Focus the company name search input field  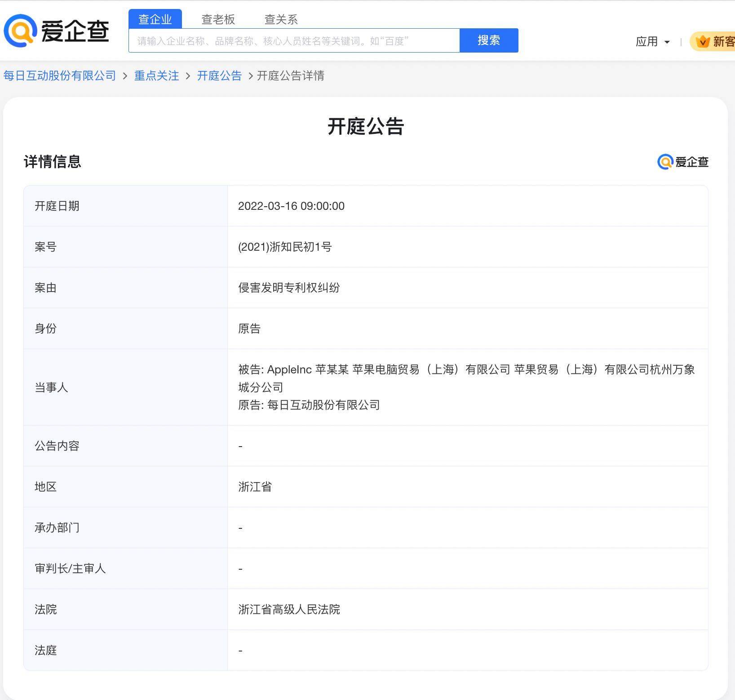click(294, 41)
